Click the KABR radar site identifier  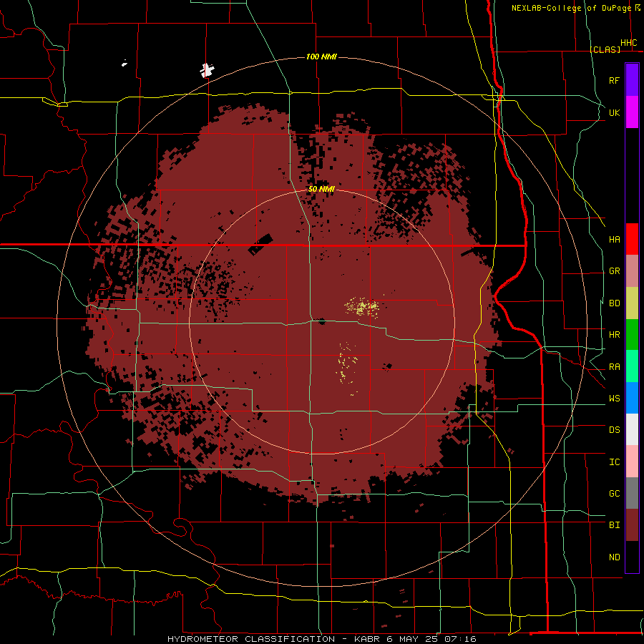point(367,639)
